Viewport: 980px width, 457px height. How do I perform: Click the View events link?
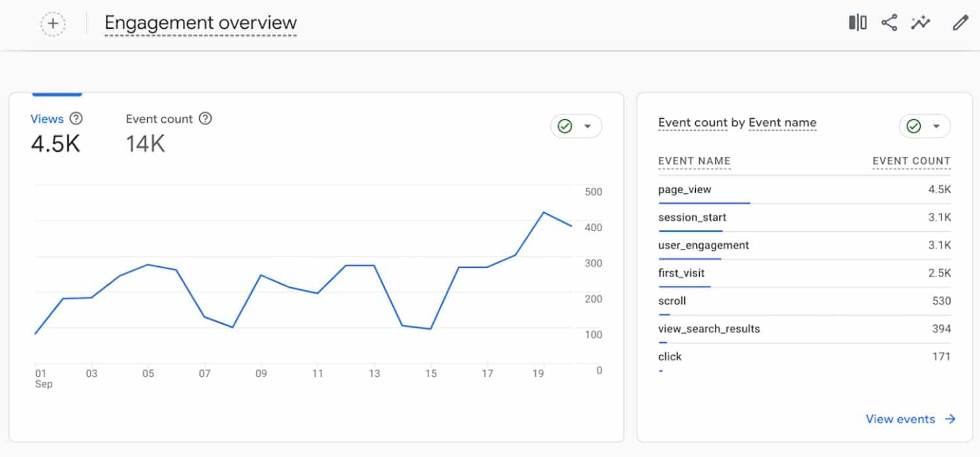coord(911,419)
